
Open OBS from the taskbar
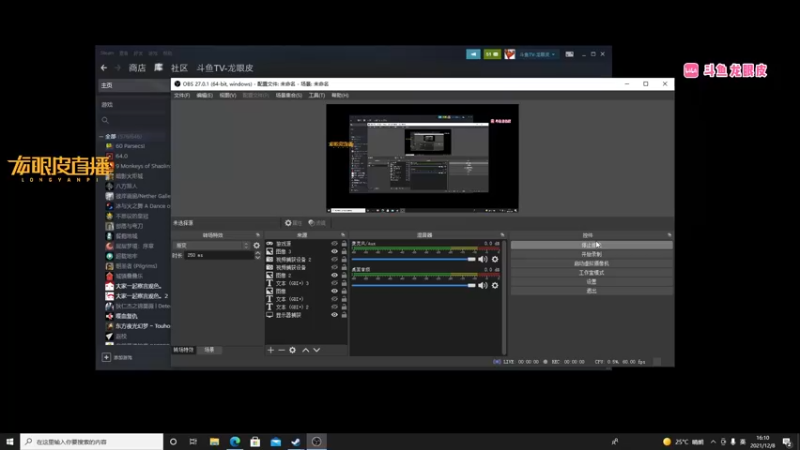tap(316, 441)
